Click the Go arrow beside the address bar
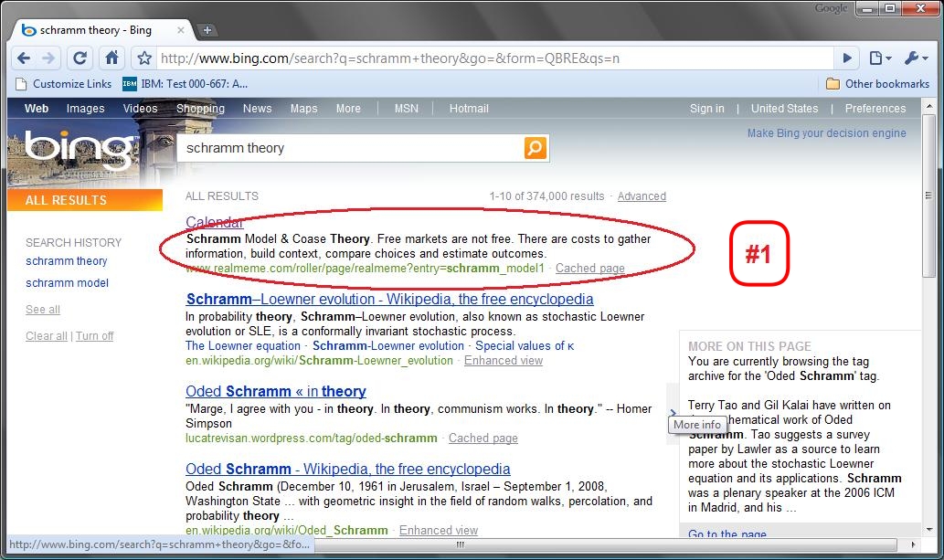The height and width of the screenshot is (560, 944). coord(847,58)
